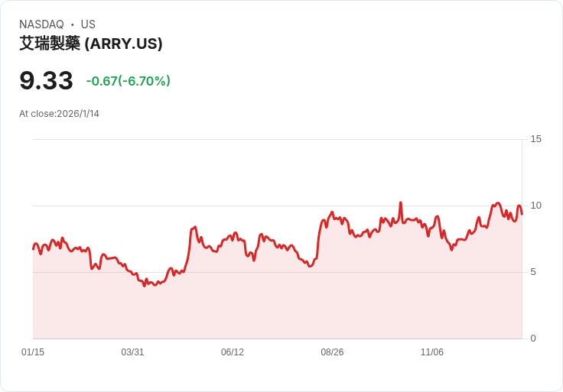The height and width of the screenshot is (392, 563).
Task: Click the 11/06 date axis label
Action: [432, 352]
